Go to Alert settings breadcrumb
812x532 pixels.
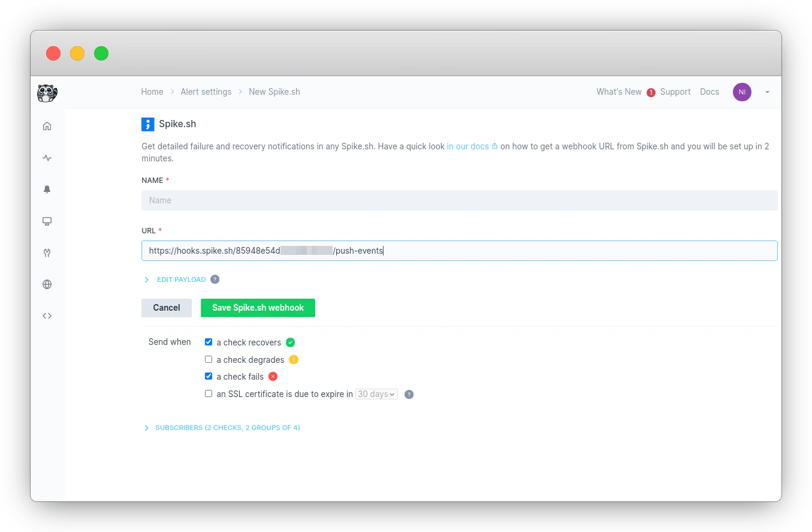click(x=206, y=92)
